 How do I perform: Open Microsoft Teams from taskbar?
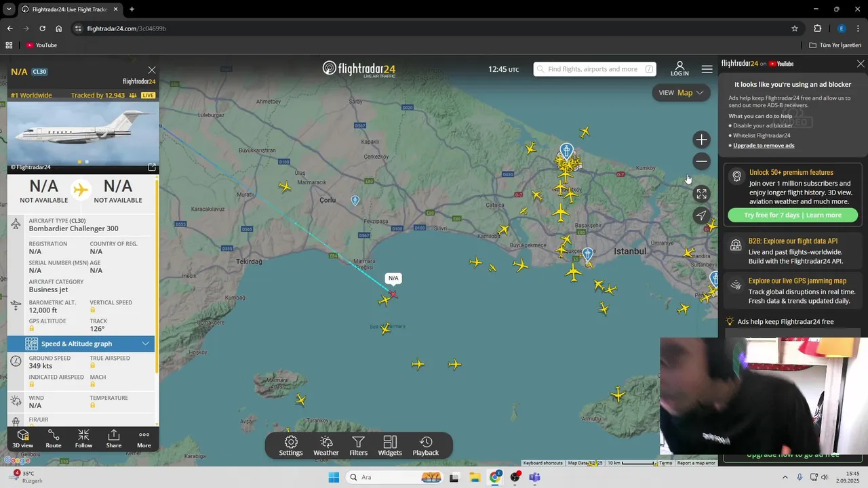[x=534, y=477]
